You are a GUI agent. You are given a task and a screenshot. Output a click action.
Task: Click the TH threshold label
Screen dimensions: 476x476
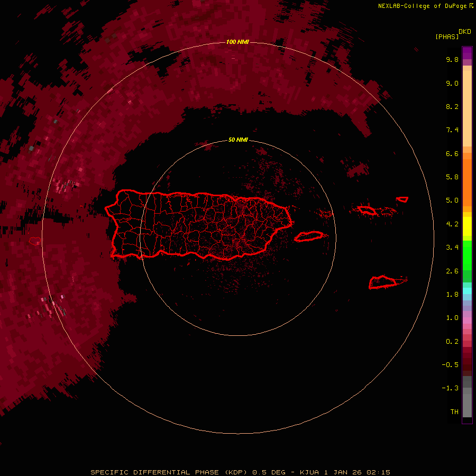(x=454, y=412)
